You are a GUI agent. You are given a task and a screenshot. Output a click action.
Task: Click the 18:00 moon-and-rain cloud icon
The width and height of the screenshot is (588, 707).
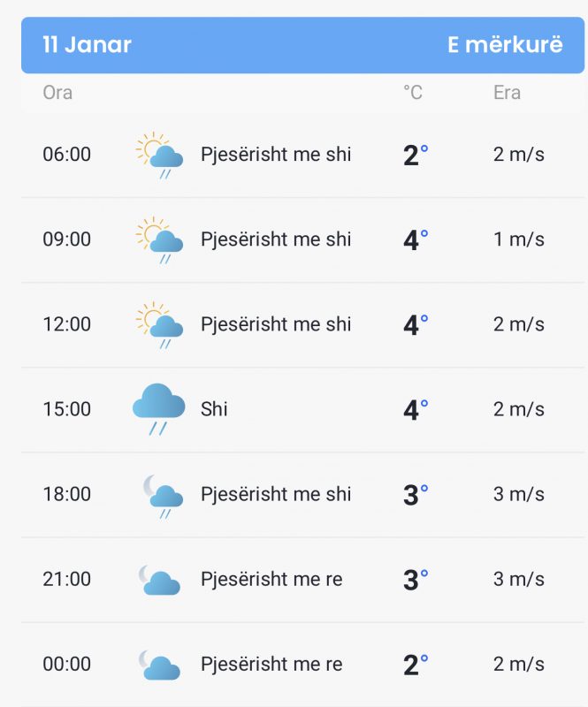tap(163, 497)
